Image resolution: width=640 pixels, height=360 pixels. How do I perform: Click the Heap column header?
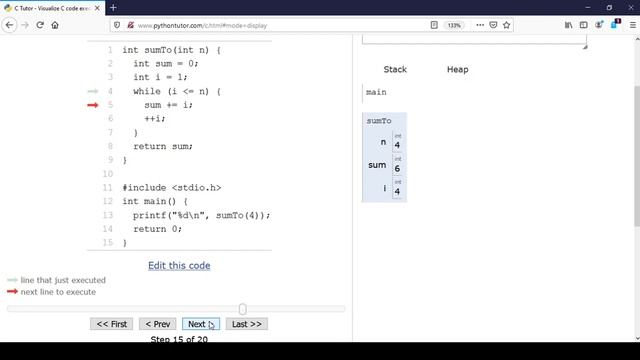[x=458, y=69]
